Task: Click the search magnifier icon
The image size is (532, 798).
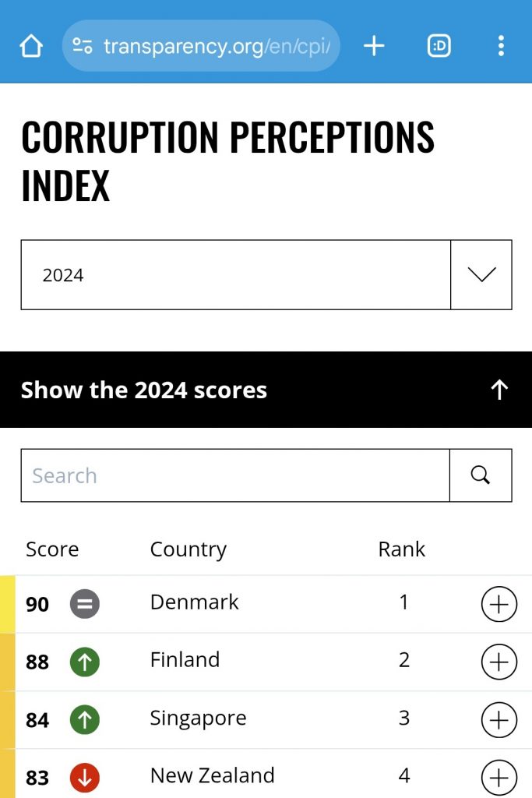Action: point(481,475)
